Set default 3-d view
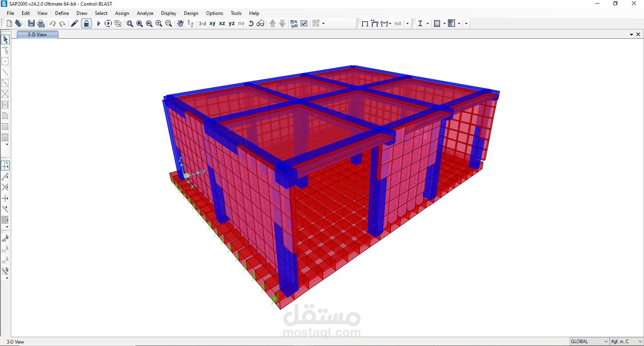This screenshot has width=644, height=346. coord(202,23)
